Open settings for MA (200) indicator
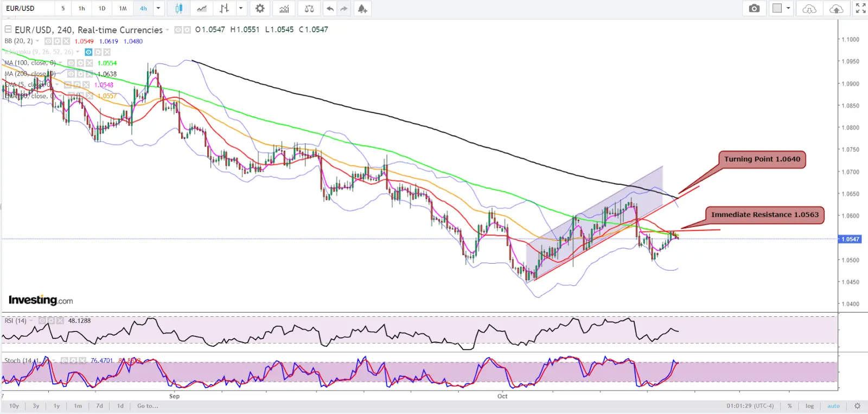 click(x=80, y=74)
